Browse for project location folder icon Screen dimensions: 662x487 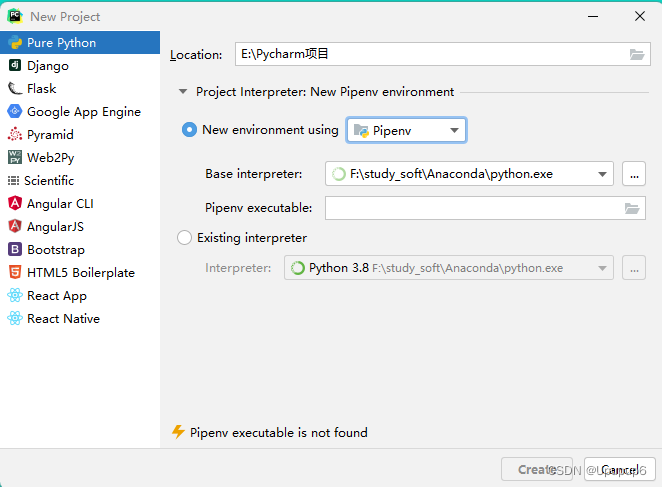tap(637, 54)
